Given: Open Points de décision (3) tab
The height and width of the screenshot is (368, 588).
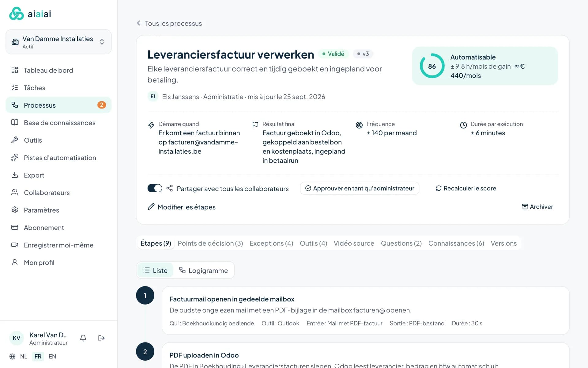Looking at the screenshot, I should 210,243.
